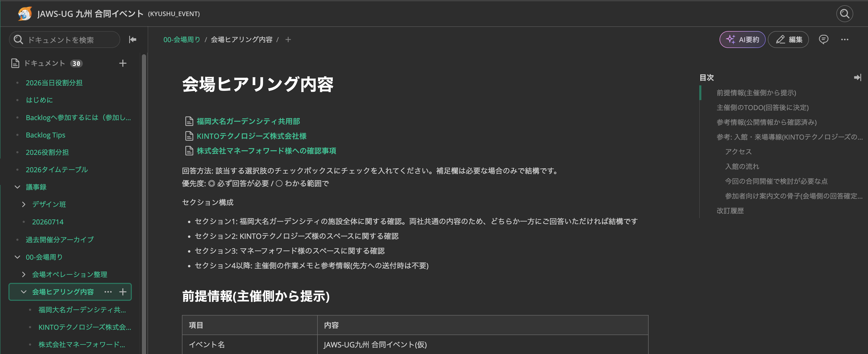
Task: Collapse the 議事録 tree node
Action: (x=17, y=187)
